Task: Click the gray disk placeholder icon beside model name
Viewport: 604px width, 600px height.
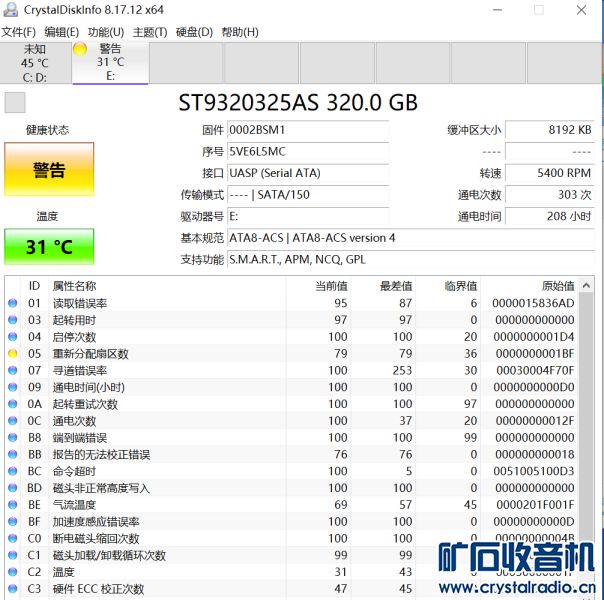Action: click(14, 102)
